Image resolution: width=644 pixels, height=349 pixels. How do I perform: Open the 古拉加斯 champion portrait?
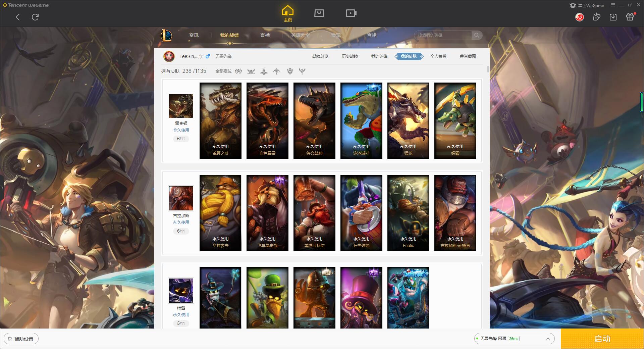[181, 198]
